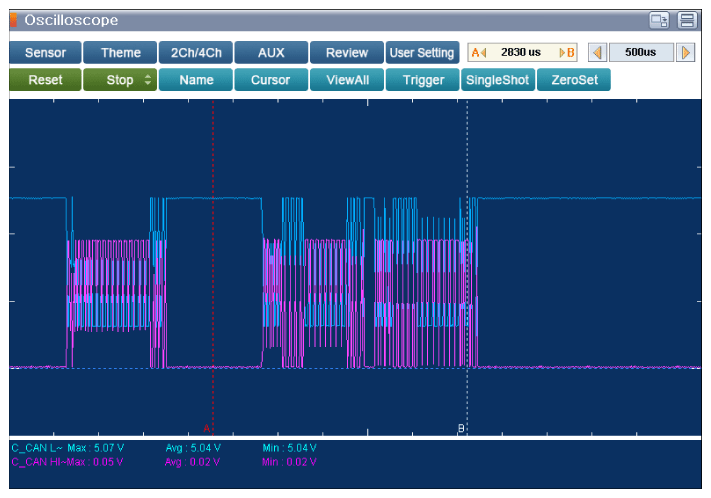
Task: Click the left arrow to decrease time base
Action: [x=597, y=53]
